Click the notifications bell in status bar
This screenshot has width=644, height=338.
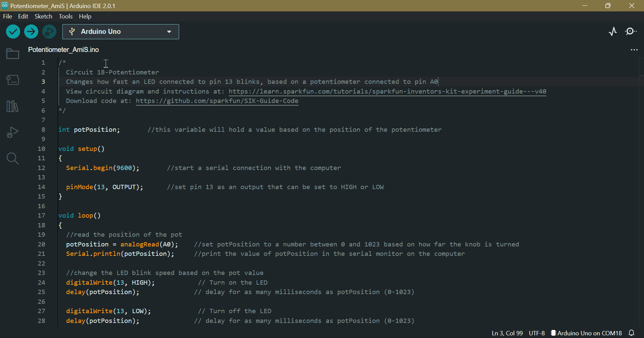(632, 333)
